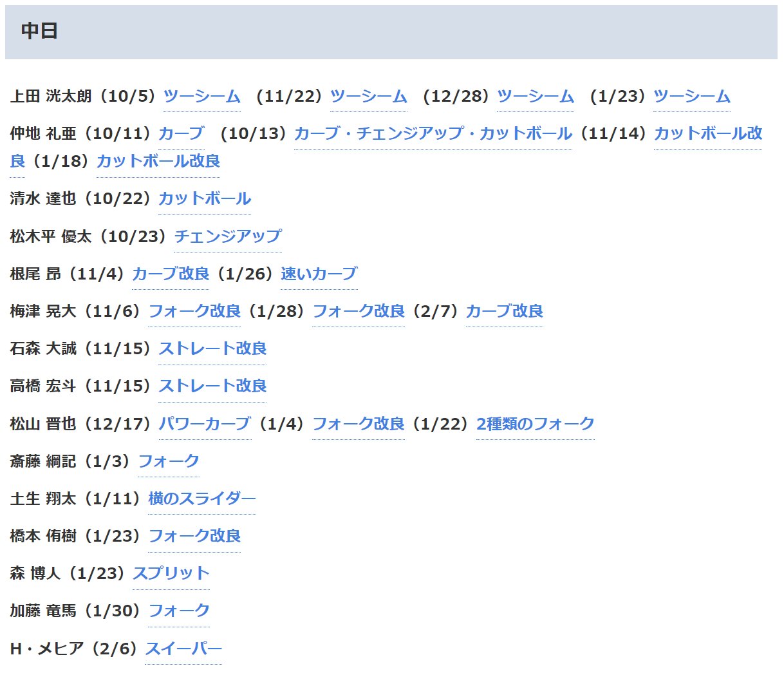Open 仲地 礼亜's 10/11 カーブ link

182,134
